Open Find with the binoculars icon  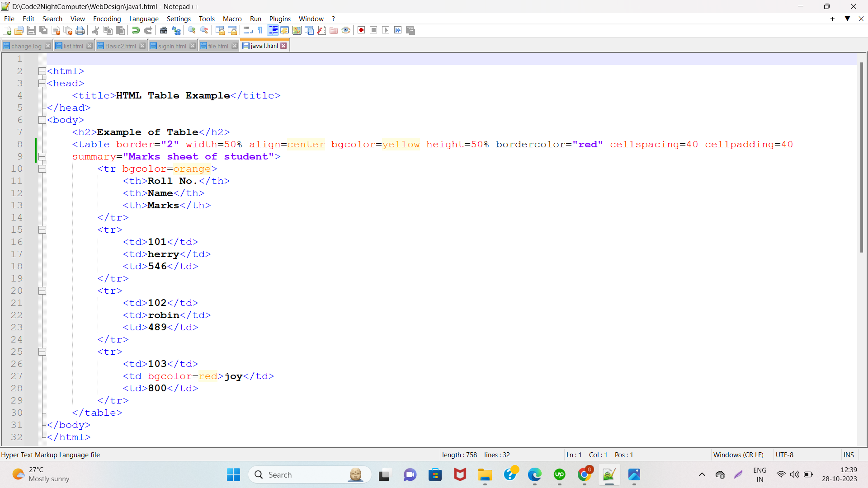(x=164, y=30)
